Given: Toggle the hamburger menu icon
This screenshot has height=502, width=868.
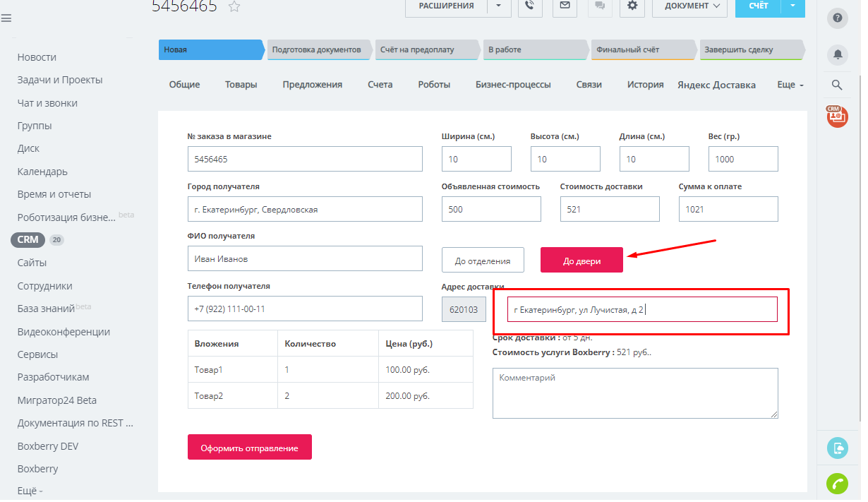Looking at the screenshot, I should (6, 18).
